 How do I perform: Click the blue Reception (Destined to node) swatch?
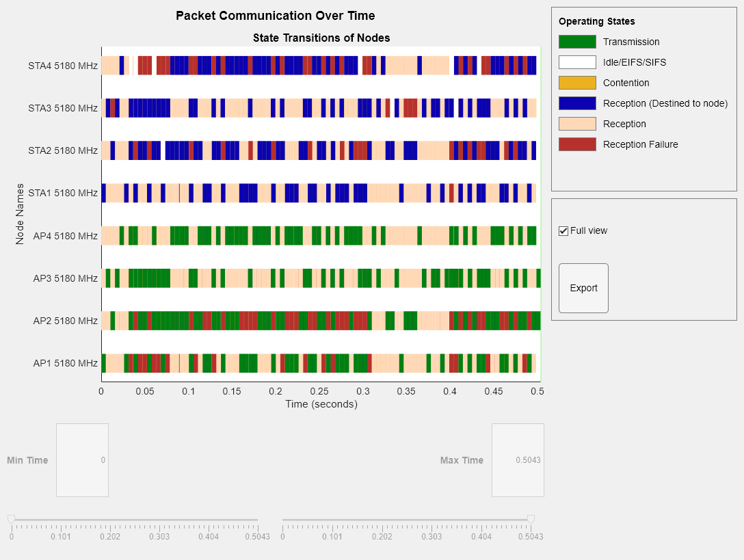click(577, 103)
